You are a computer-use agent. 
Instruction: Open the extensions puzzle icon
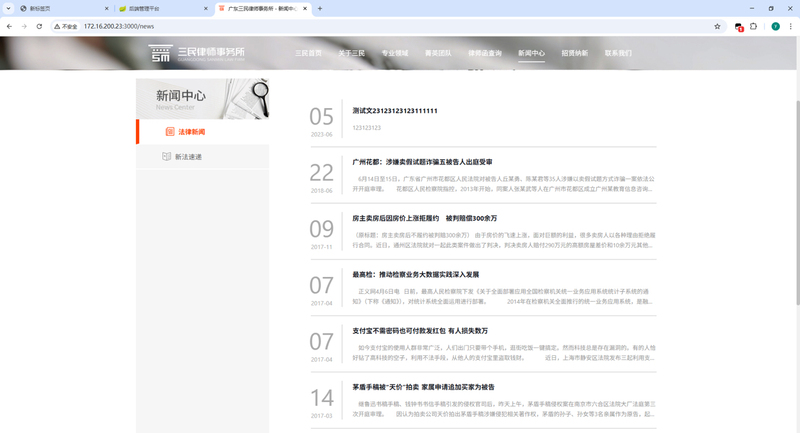[754, 26]
